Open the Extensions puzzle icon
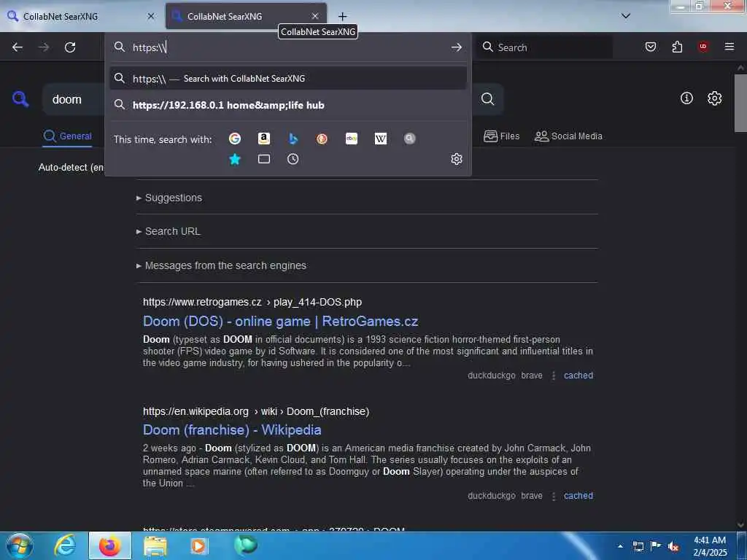 click(677, 47)
